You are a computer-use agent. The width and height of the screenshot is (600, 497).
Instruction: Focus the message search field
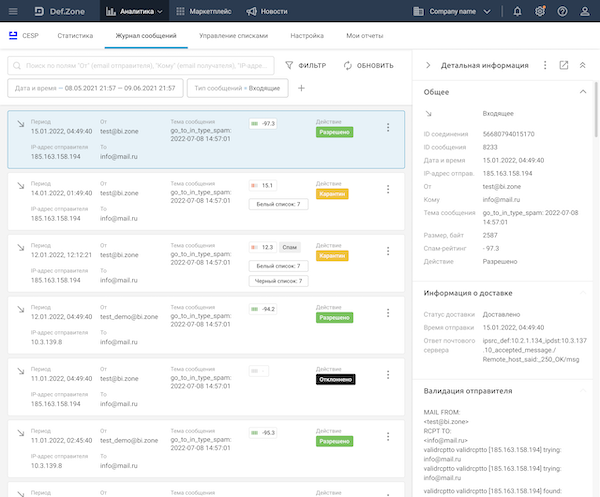(x=141, y=65)
